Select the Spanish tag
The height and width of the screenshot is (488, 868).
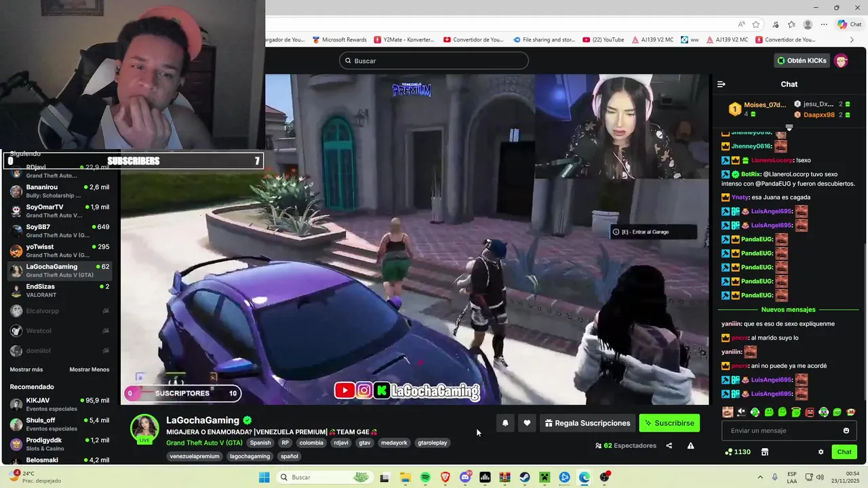(260, 443)
